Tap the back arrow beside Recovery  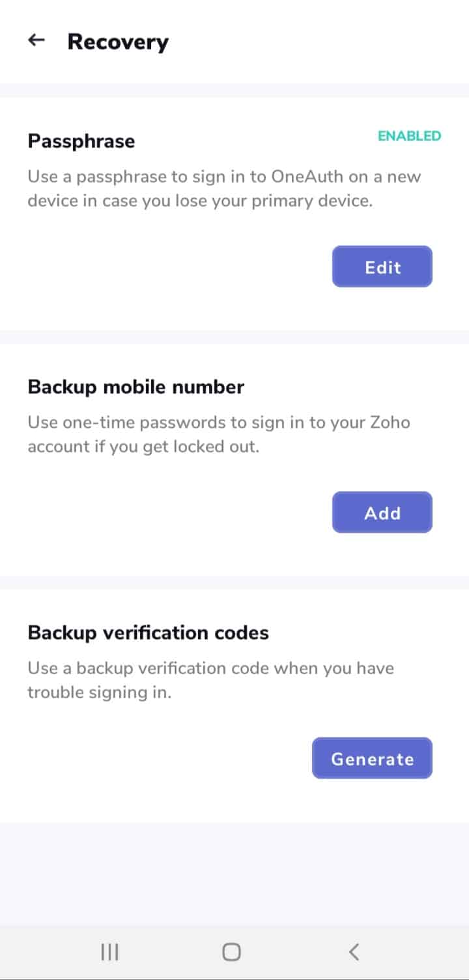(36, 41)
